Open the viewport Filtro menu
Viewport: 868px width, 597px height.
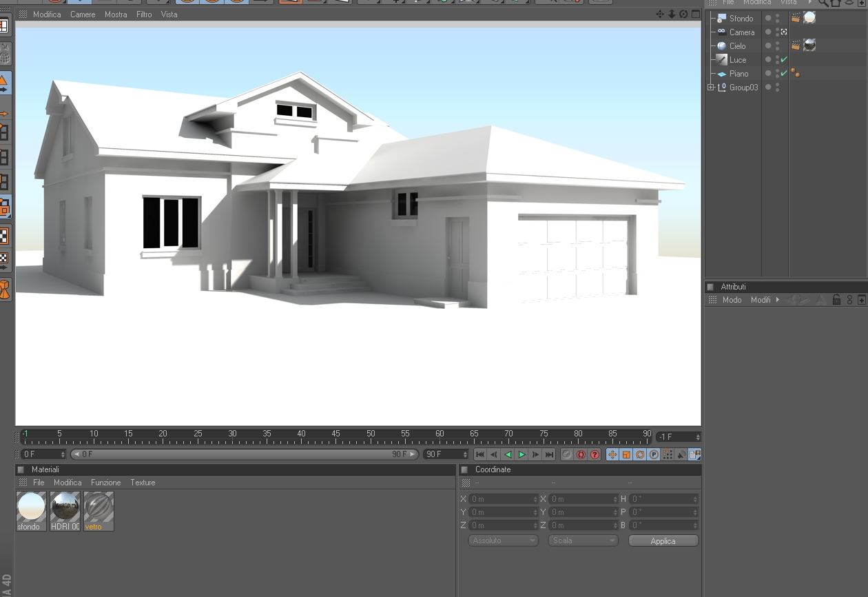pos(144,14)
